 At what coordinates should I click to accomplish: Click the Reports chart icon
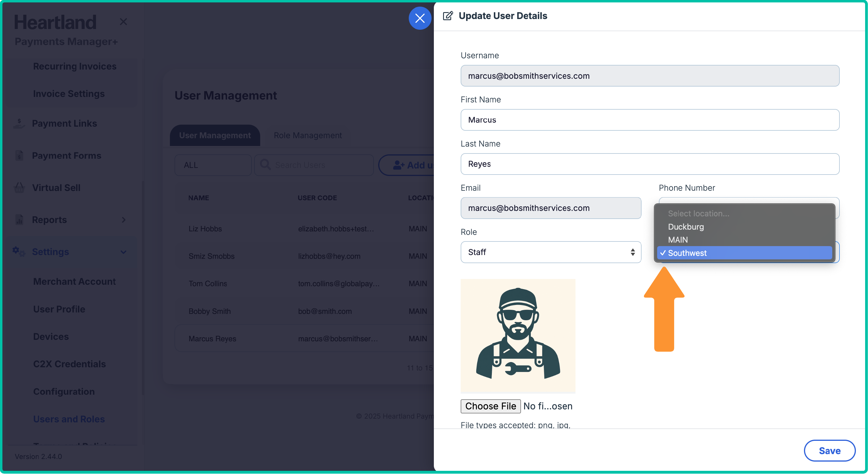point(19,219)
